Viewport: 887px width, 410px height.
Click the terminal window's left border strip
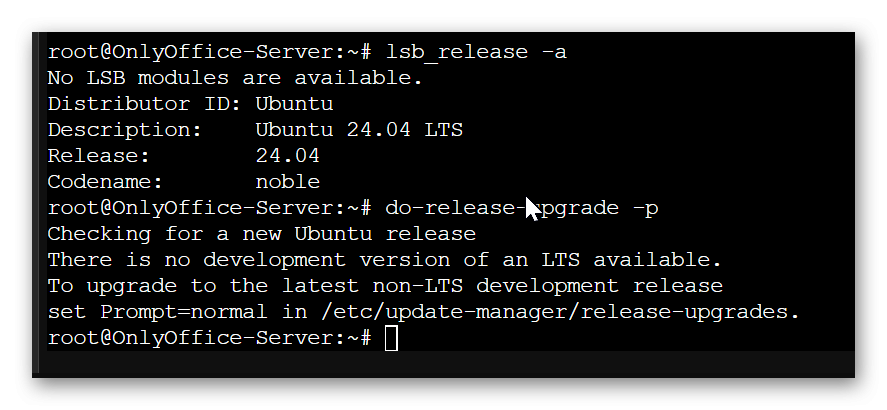(38, 205)
